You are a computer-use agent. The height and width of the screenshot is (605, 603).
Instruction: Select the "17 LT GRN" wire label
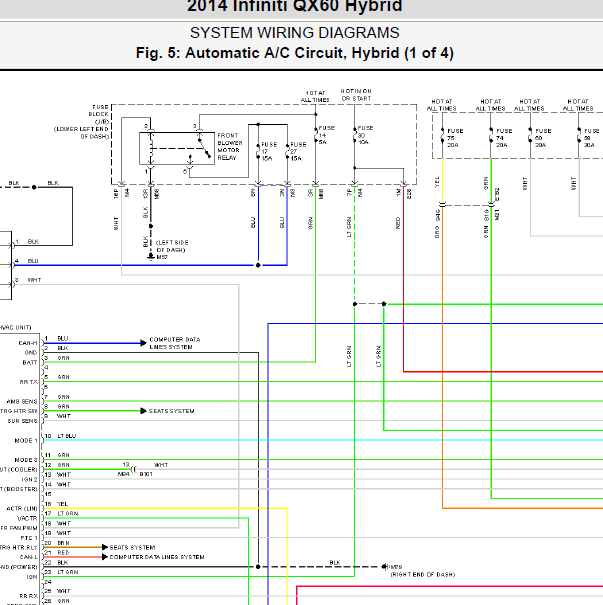(x=61, y=514)
